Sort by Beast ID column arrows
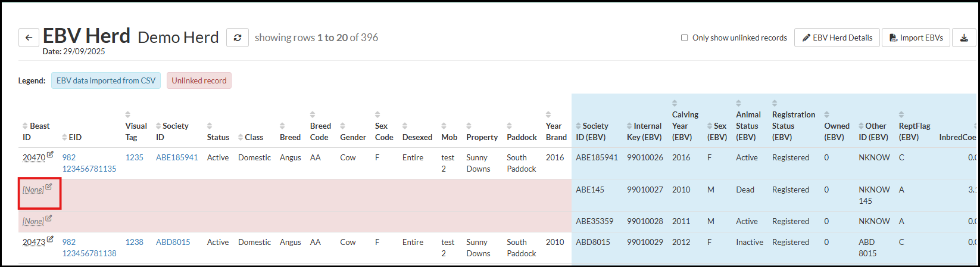This screenshot has width=980, height=267. [25, 126]
